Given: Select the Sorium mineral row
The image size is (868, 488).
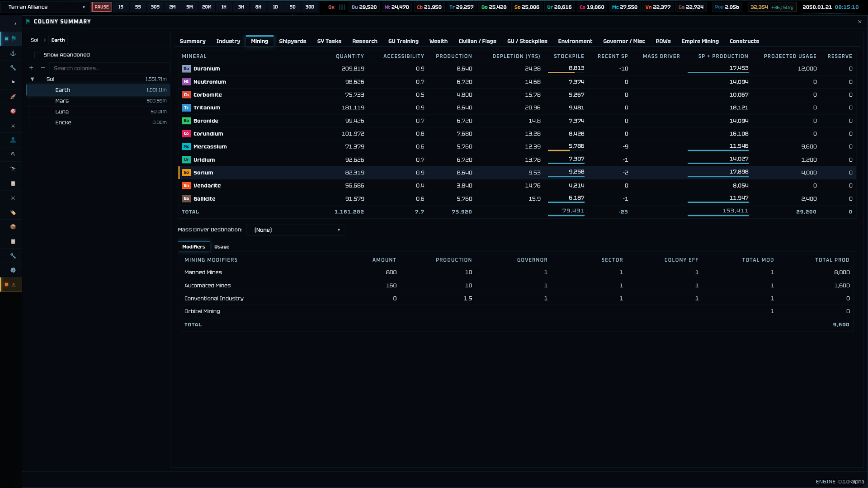Looking at the screenshot, I should (517, 173).
